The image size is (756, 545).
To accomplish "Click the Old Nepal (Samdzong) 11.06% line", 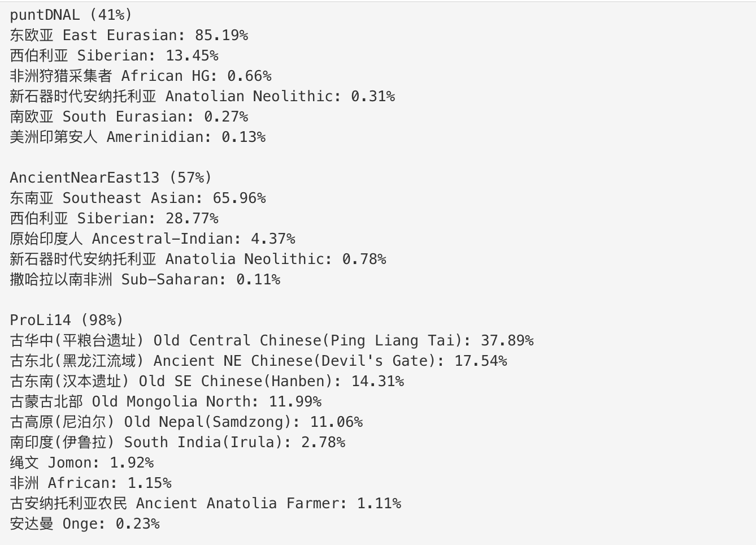I will click(x=186, y=422).
